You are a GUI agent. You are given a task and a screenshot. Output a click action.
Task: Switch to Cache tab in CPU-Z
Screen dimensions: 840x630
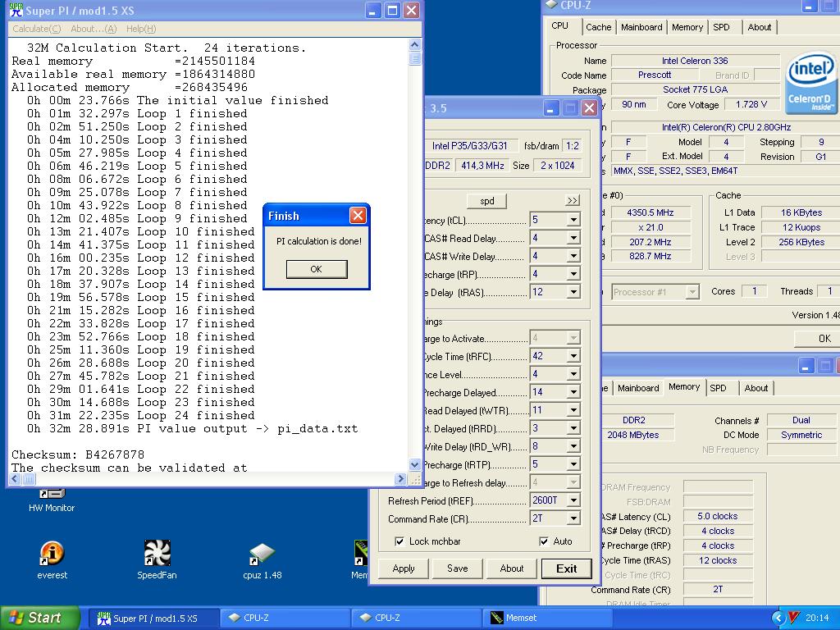click(x=598, y=27)
